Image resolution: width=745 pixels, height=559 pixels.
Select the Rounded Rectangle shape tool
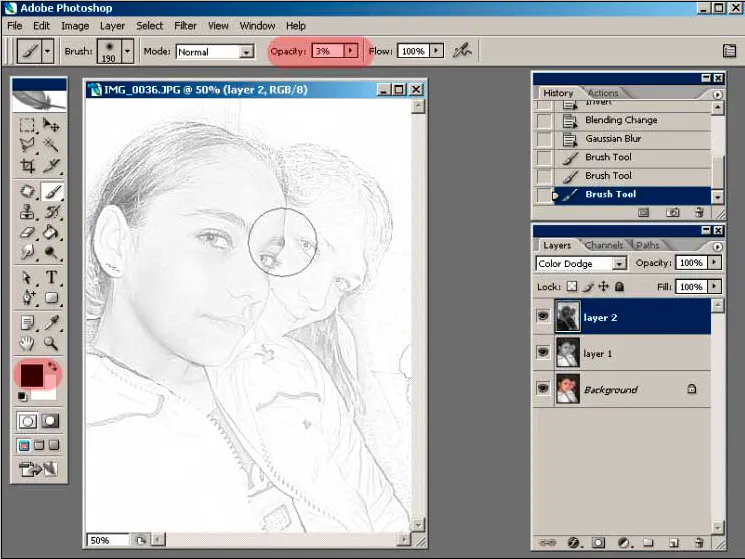click(51, 298)
